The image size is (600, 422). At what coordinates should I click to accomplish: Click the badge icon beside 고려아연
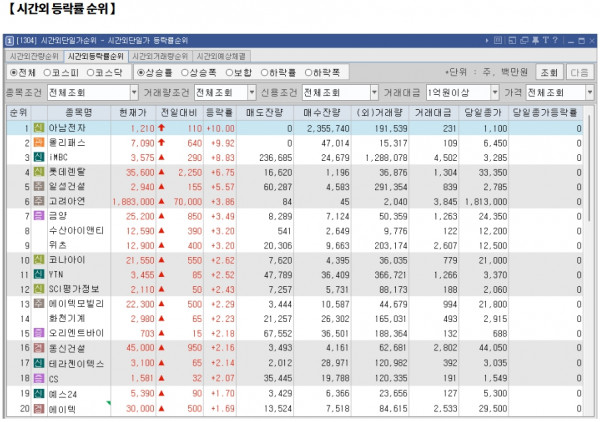click(x=39, y=201)
